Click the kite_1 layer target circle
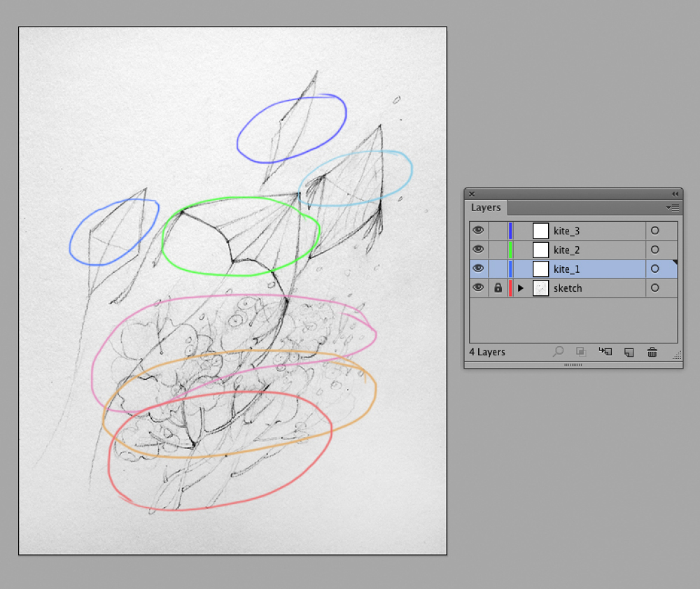 pyautogui.click(x=655, y=269)
